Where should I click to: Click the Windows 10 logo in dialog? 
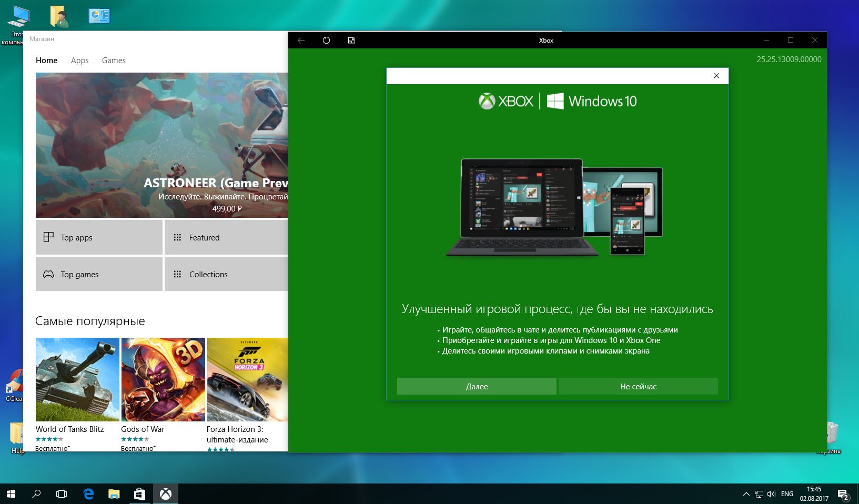coord(592,101)
